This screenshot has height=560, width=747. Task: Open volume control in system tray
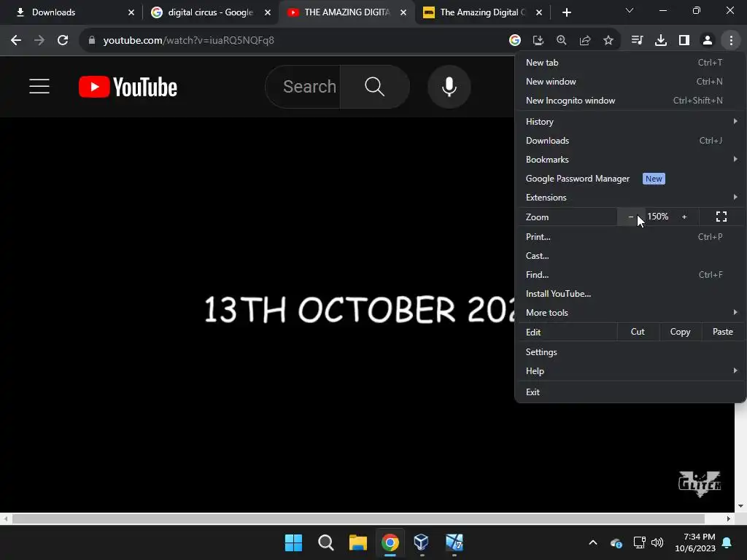point(657,542)
